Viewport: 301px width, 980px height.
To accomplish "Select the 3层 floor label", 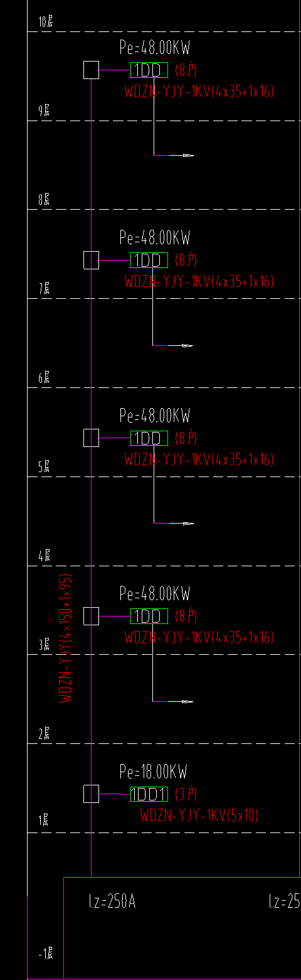I will click(x=44, y=645).
